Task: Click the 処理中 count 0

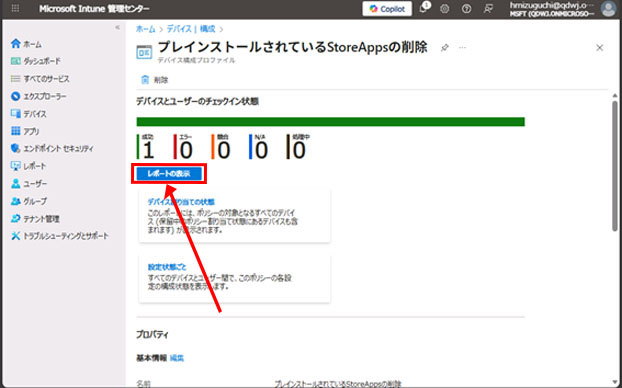Action: click(x=299, y=151)
